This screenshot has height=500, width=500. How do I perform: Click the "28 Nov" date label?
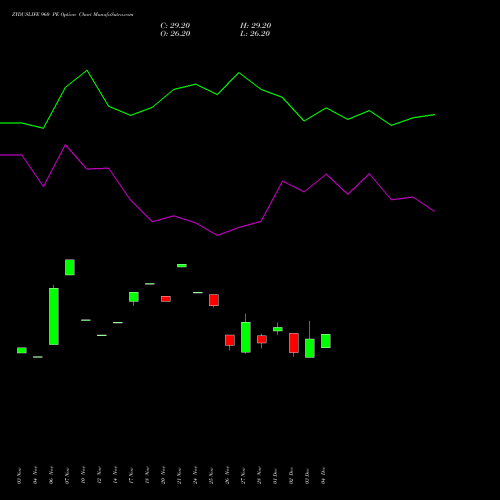(259, 475)
